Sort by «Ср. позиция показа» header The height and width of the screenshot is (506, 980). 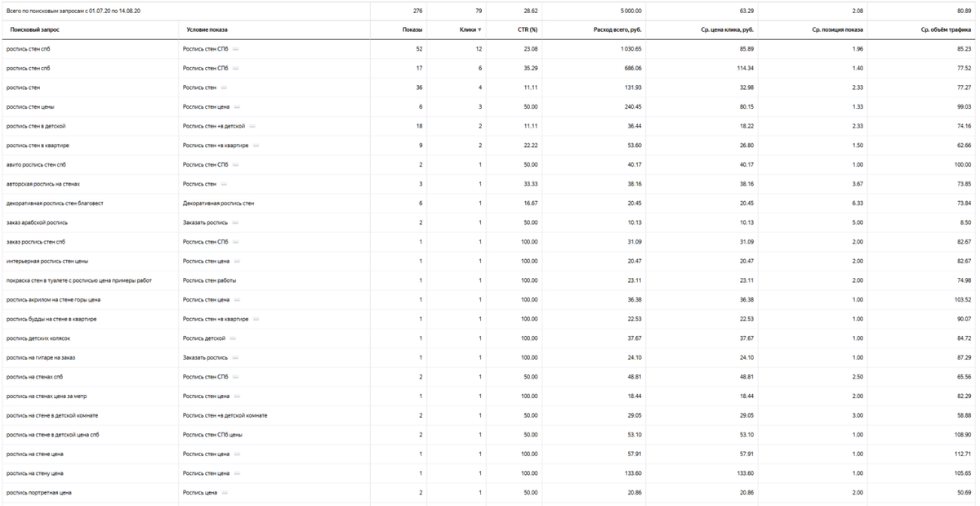(838, 29)
